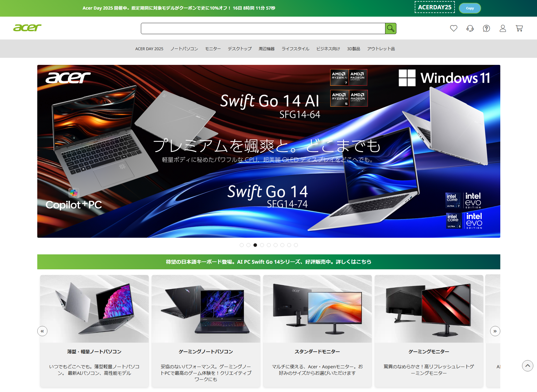Click the 'いつでもどこへでも' card description
The width and height of the screenshot is (537, 392).
pos(94,370)
